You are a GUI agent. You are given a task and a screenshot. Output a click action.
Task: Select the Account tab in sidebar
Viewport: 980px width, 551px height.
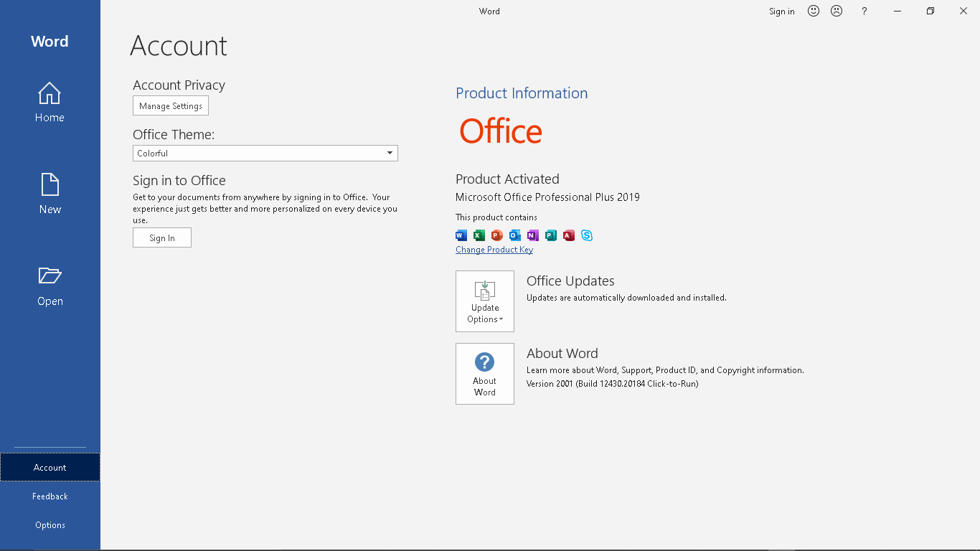tap(50, 467)
